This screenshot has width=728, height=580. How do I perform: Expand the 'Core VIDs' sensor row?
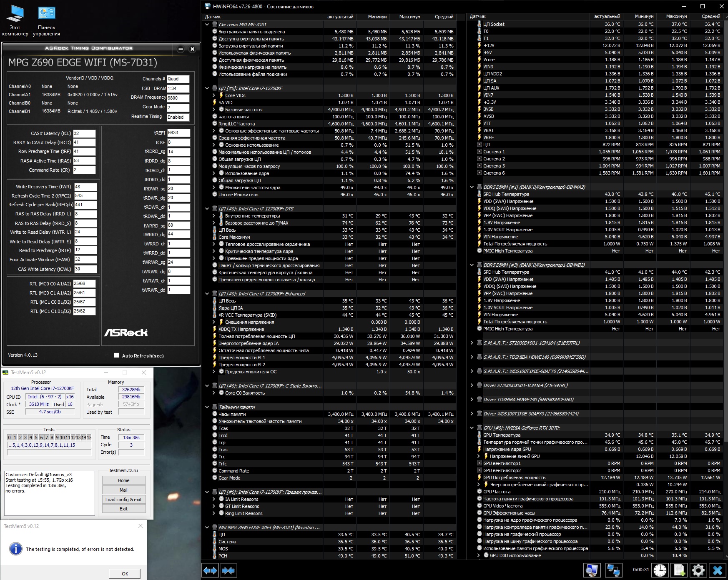tap(214, 95)
